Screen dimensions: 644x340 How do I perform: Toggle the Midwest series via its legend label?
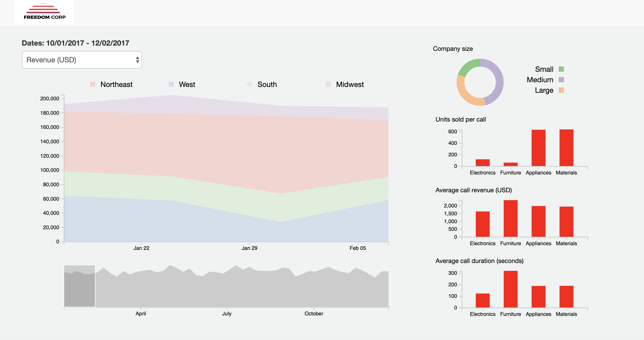pos(350,84)
